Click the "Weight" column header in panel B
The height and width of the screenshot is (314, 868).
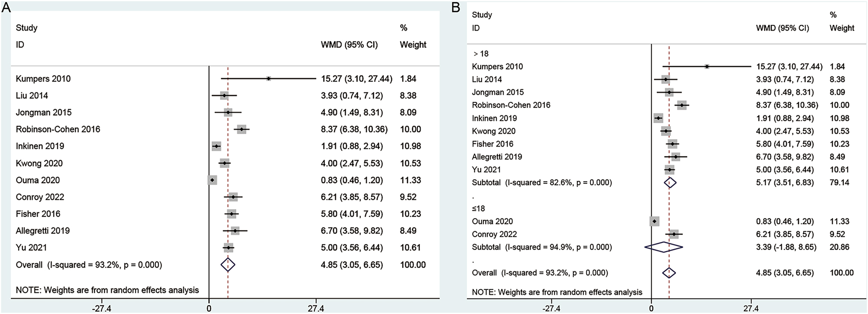pyautogui.click(x=842, y=28)
